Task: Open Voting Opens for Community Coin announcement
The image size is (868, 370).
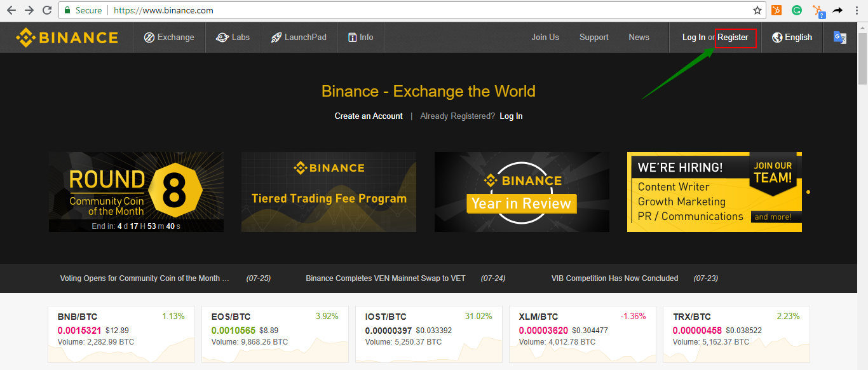Action: 144,278
